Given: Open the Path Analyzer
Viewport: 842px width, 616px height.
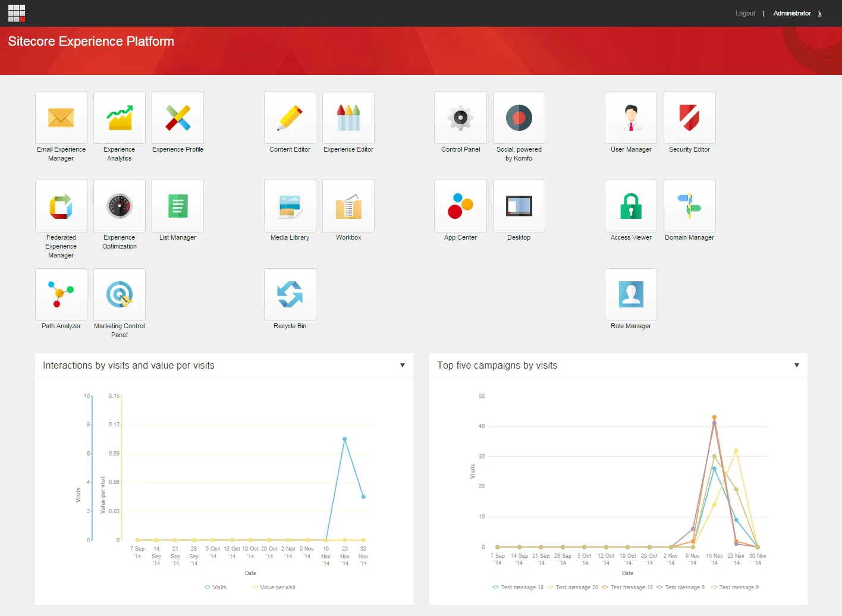Looking at the screenshot, I should point(61,294).
